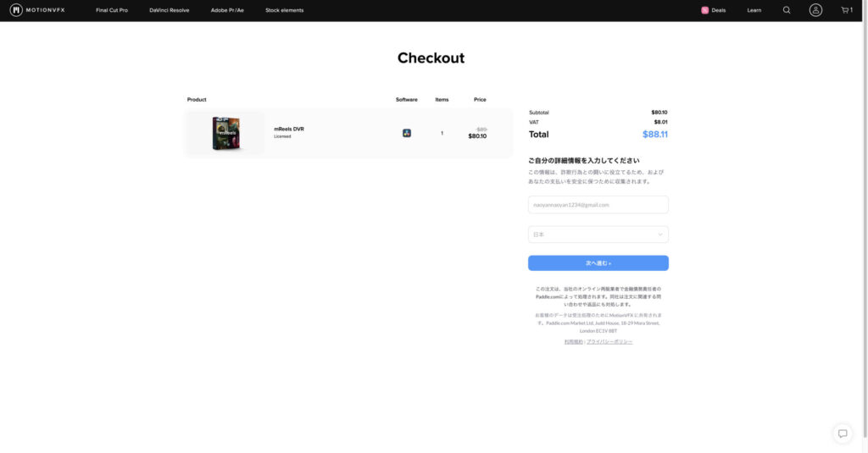Click the Subtotal $80.10 value
Viewport: 868px width, 453px height.
[x=659, y=113]
